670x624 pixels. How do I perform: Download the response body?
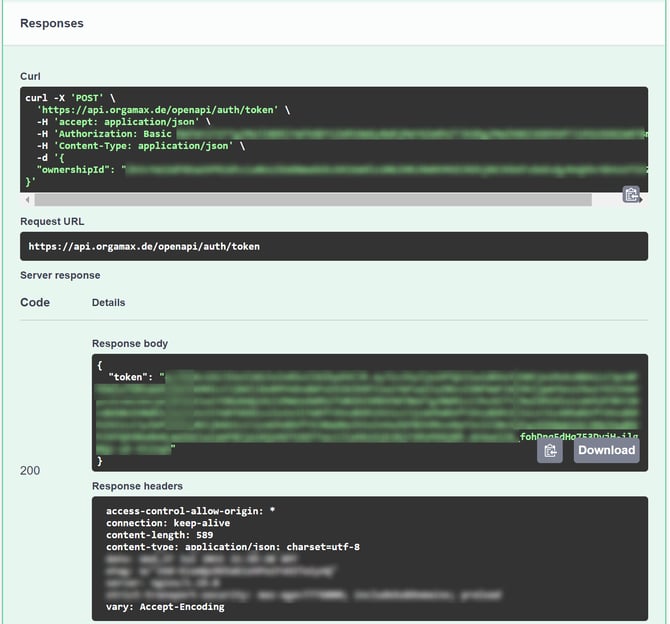pos(606,451)
